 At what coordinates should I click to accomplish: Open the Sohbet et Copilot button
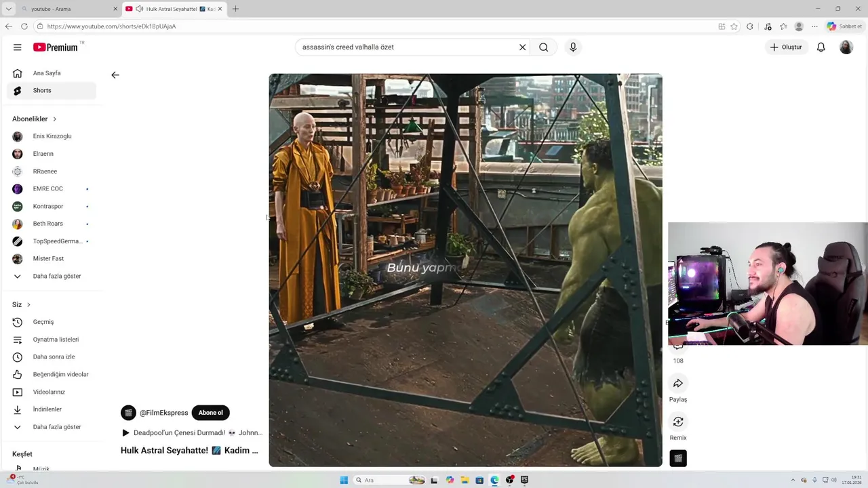point(844,26)
